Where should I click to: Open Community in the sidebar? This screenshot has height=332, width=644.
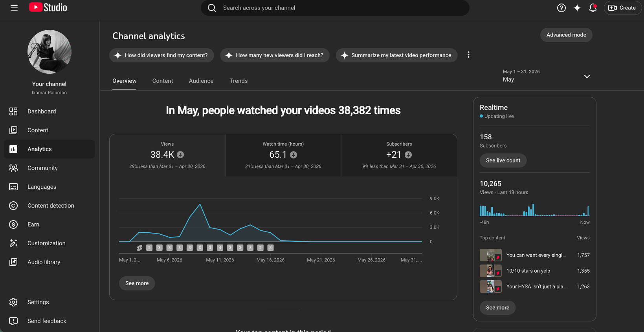click(50, 168)
